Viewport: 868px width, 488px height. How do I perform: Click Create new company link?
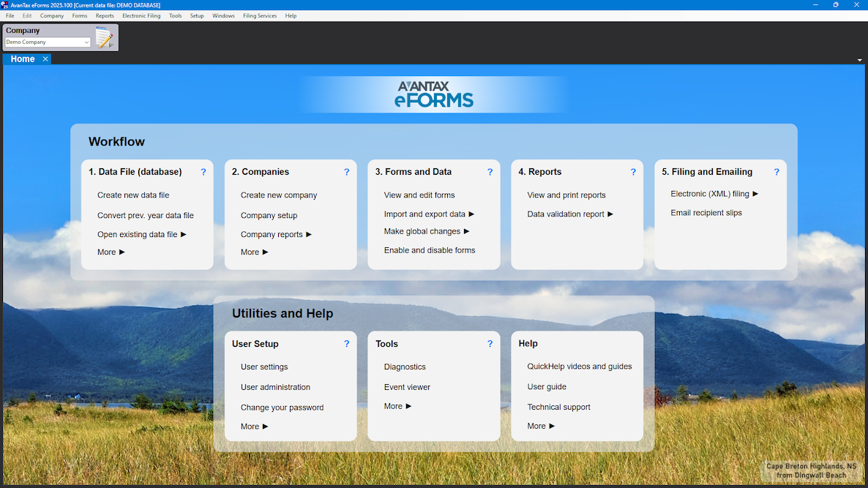279,195
